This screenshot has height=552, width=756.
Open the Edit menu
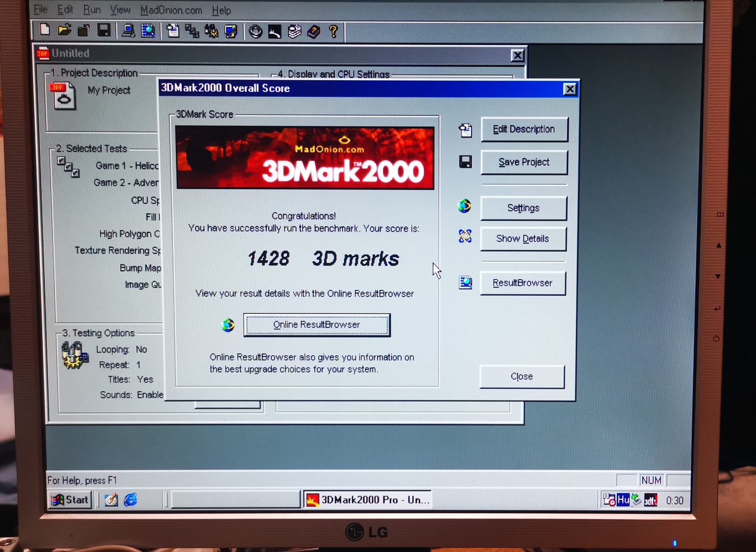click(x=65, y=9)
